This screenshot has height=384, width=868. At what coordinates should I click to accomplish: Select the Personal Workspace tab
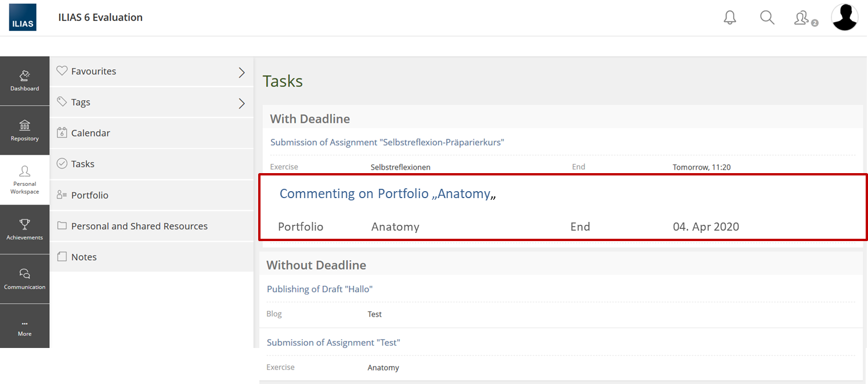pyautogui.click(x=24, y=180)
